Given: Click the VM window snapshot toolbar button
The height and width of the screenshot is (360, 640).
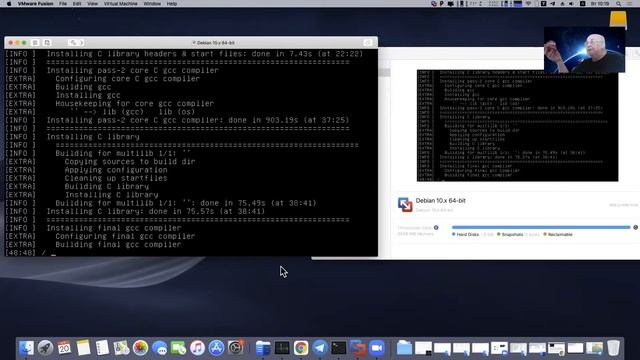Looking at the screenshot, I should tap(47, 42).
